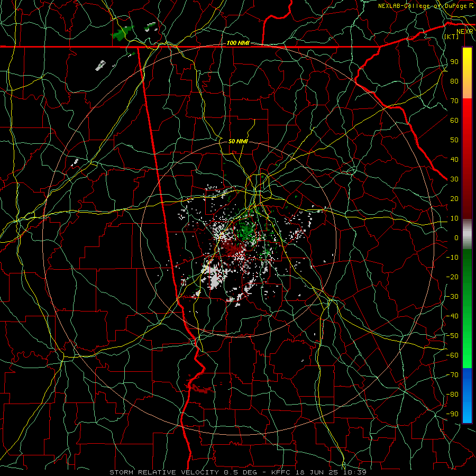Click the 50 NMI range ring label

point(238,141)
